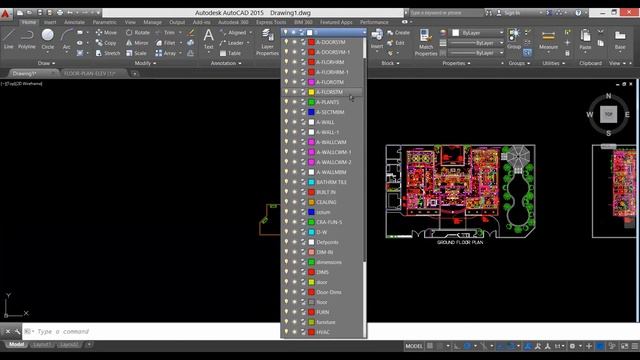Click D-W cyan color swatch
640x360 pixels.
click(311, 232)
